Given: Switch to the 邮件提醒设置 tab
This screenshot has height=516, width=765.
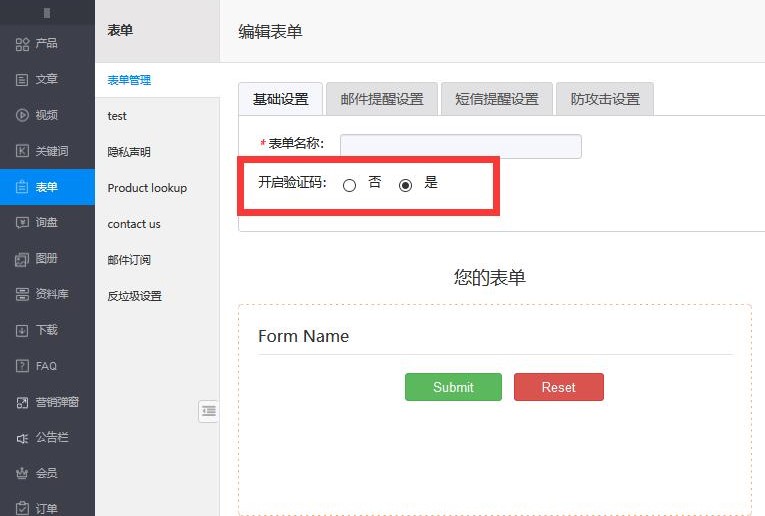Looking at the screenshot, I should point(381,99).
